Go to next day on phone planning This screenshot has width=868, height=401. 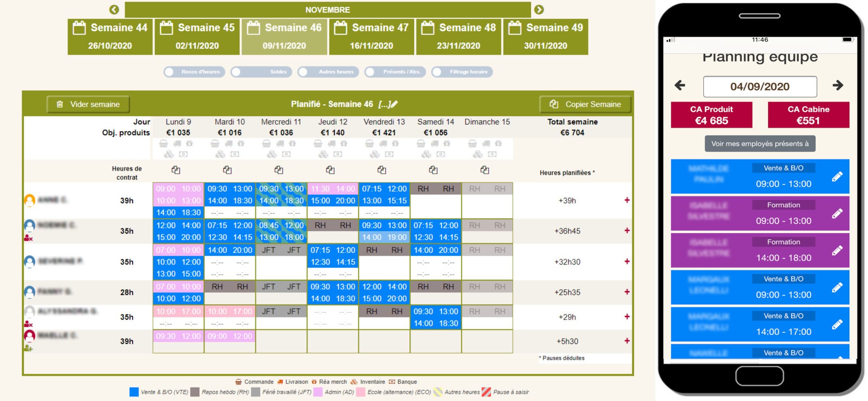point(838,85)
